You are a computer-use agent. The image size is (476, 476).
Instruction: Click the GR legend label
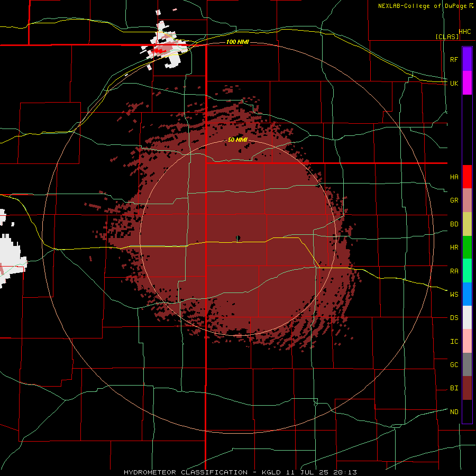point(454,200)
